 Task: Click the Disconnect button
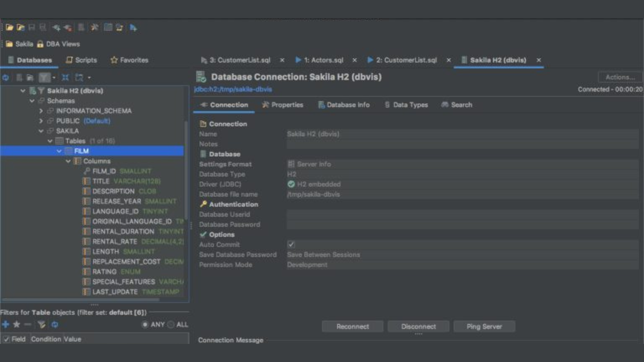click(419, 327)
